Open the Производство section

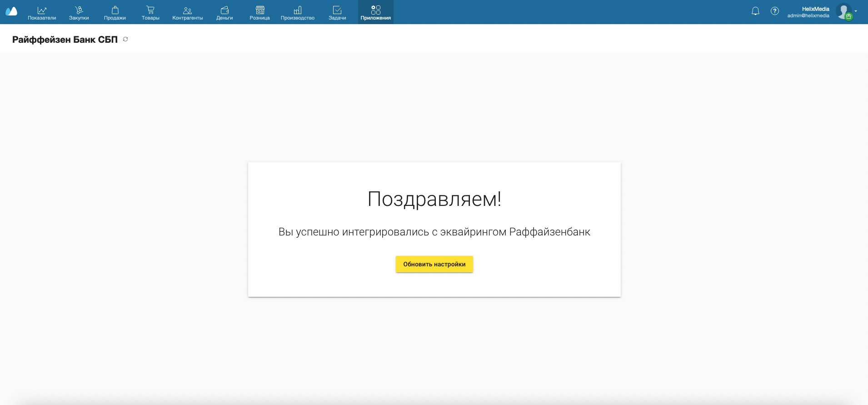[298, 12]
